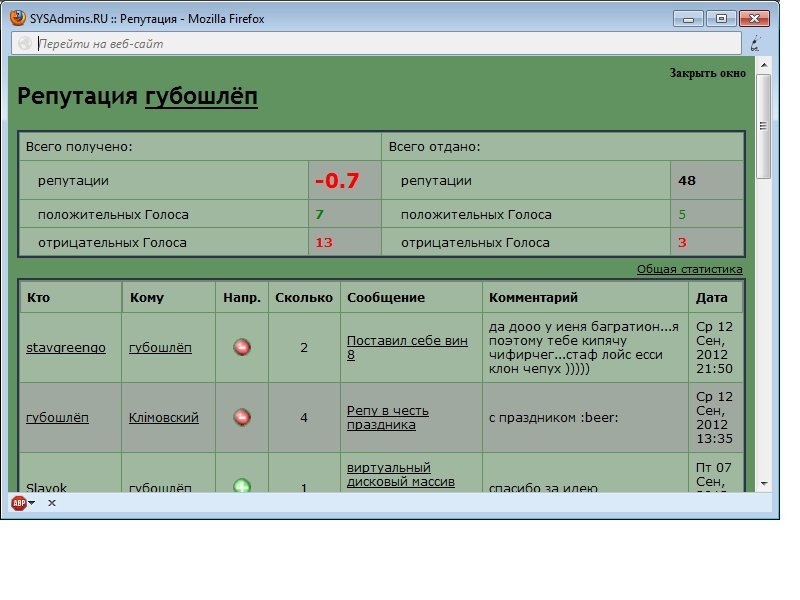Focus the 'Перейти на веб-сайт' address field
The height and width of the screenshot is (600, 800).
tap(377, 44)
